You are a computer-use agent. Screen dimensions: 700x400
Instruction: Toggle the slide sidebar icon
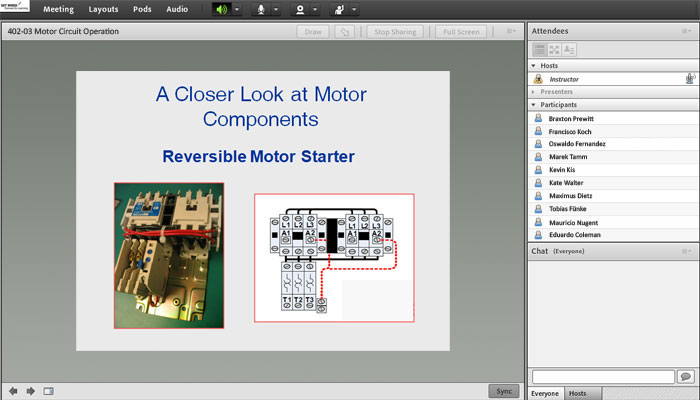pyautogui.click(x=48, y=391)
